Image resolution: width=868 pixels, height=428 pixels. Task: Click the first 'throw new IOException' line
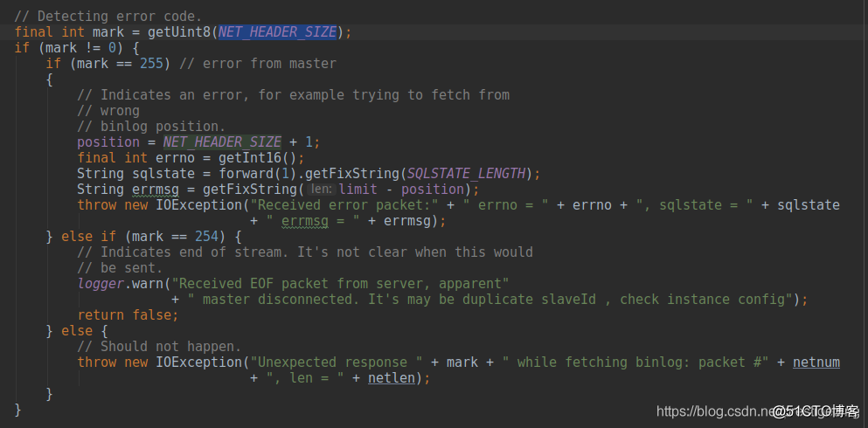click(x=458, y=205)
